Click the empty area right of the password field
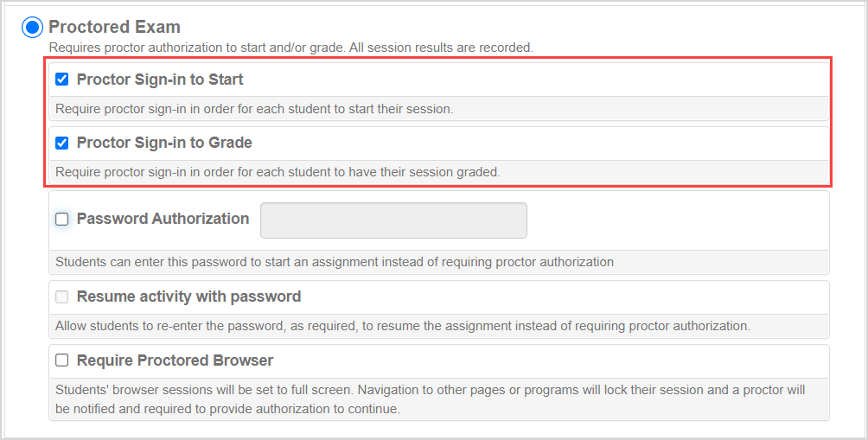The height and width of the screenshot is (440, 868). tap(674, 220)
